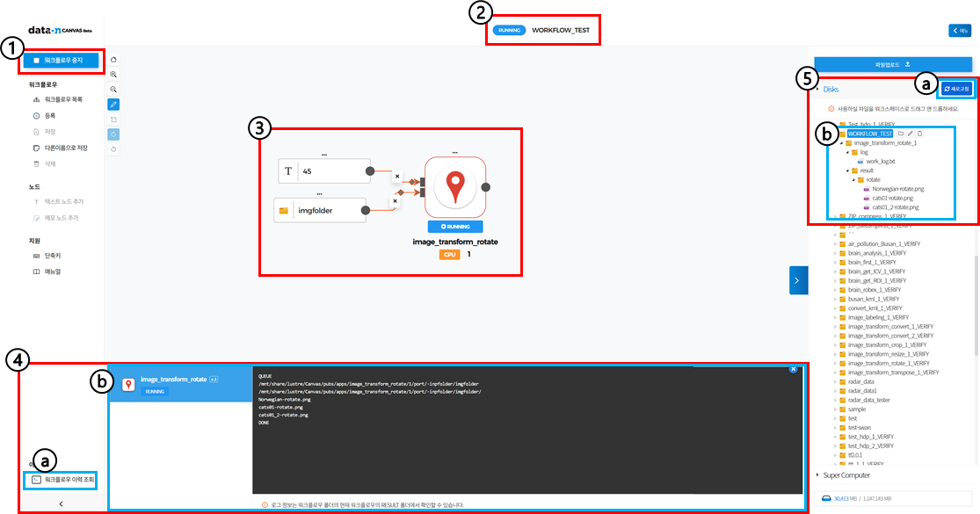980x514 pixels.
Task: Click the crop selection tool icon
Action: [x=113, y=119]
